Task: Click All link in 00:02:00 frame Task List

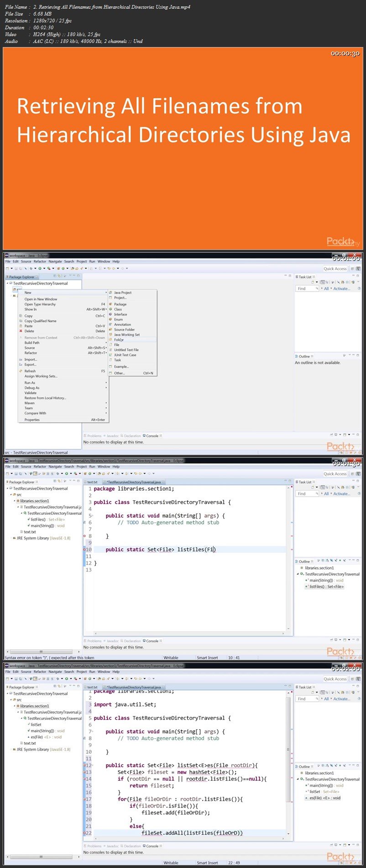Action: pyautogui.click(x=326, y=699)
